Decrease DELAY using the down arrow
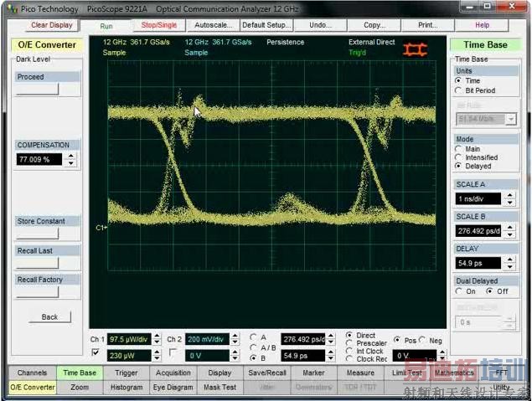The width and height of the screenshot is (532, 401). point(509,267)
